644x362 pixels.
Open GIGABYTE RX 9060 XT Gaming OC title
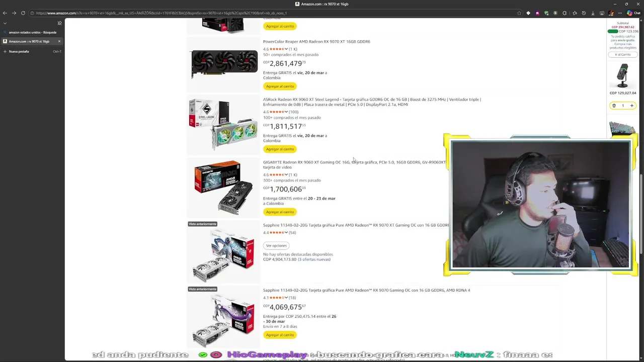354,164
